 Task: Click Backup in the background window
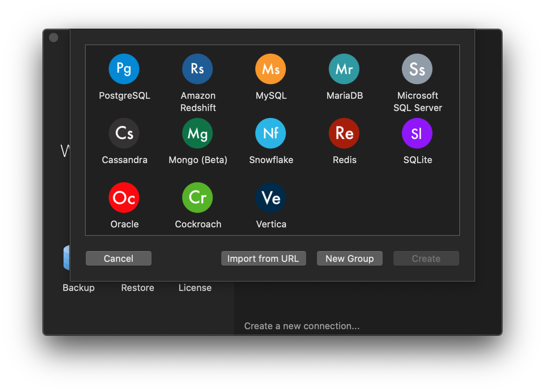[79, 287]
